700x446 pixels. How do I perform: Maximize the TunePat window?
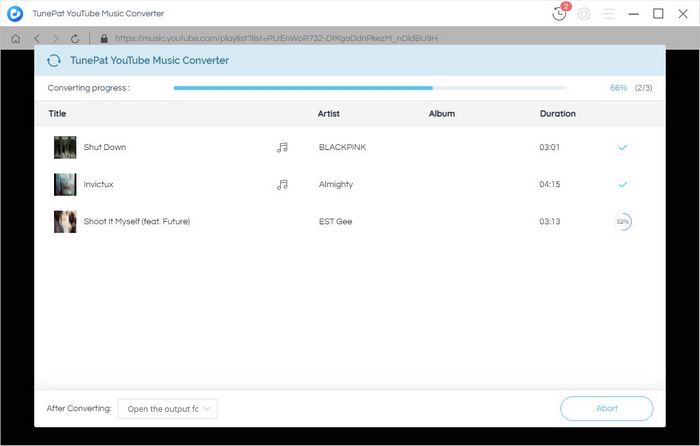point(658,14)
